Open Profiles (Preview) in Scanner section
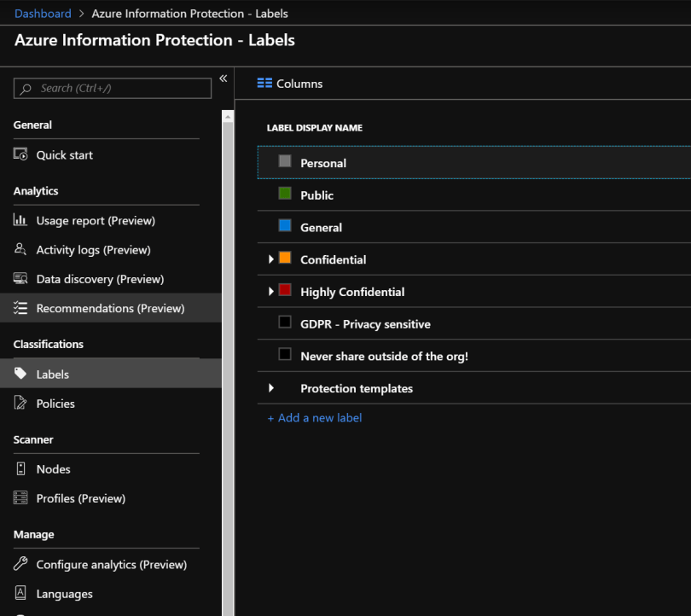 pos(80,498)
